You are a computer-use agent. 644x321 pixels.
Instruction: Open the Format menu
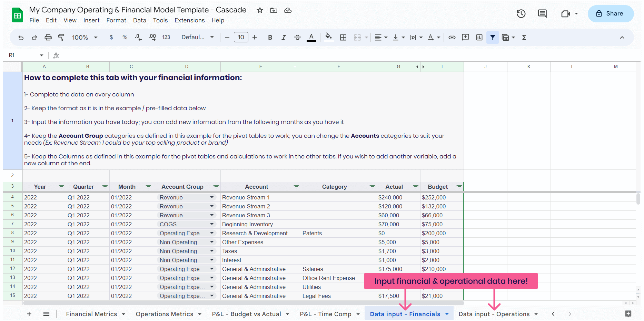(x=116, y=20)
